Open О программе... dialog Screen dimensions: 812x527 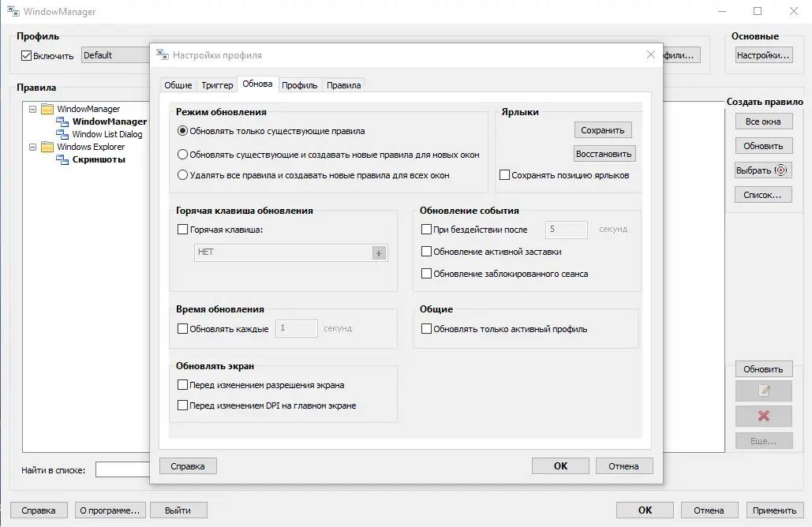coord(110,510)
